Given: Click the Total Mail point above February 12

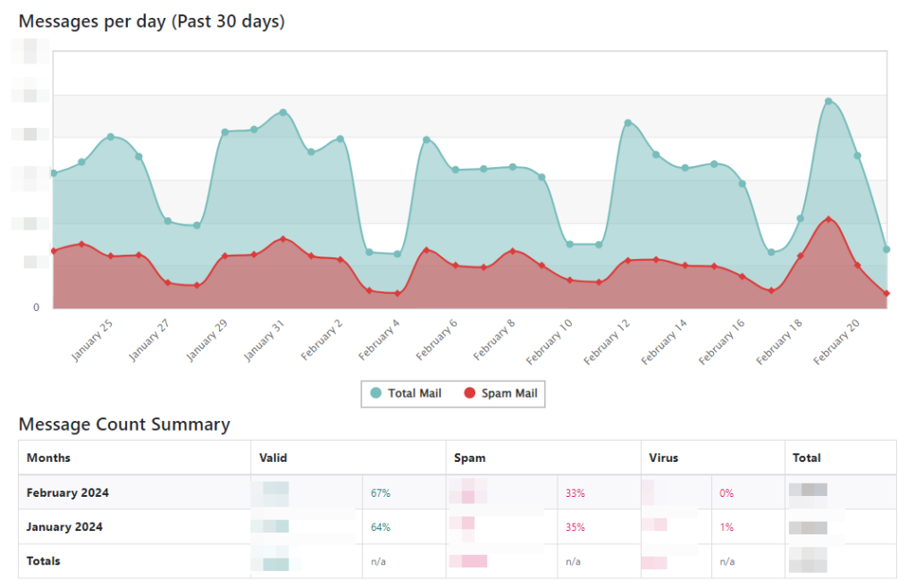Looking at the screenshot, I should [627, 122].
